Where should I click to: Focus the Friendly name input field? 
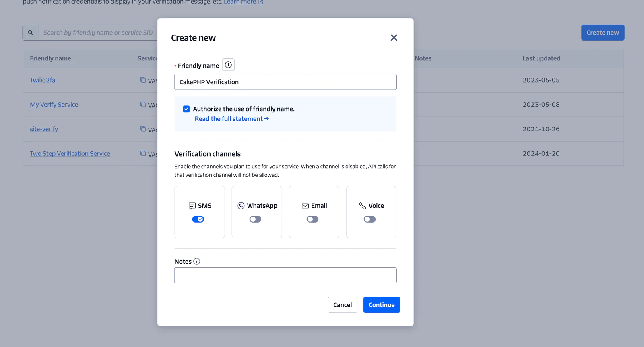(x=285, y=82)
